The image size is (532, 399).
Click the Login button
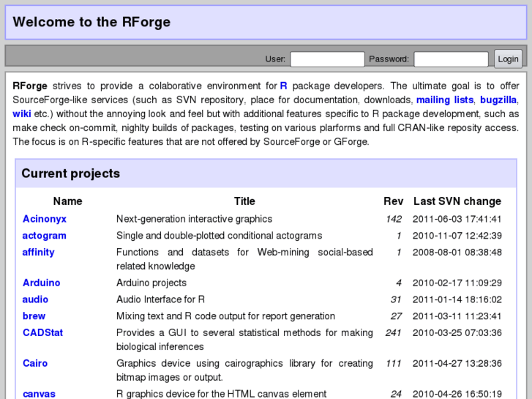point(508,59)
